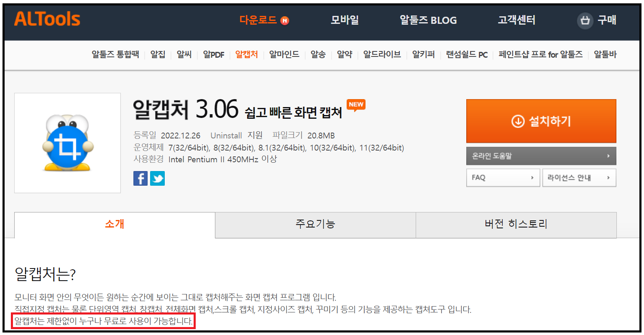This screenshot has height=335, width=644.
Task: Select 알PDF in product bar
Action: [214, 54]
